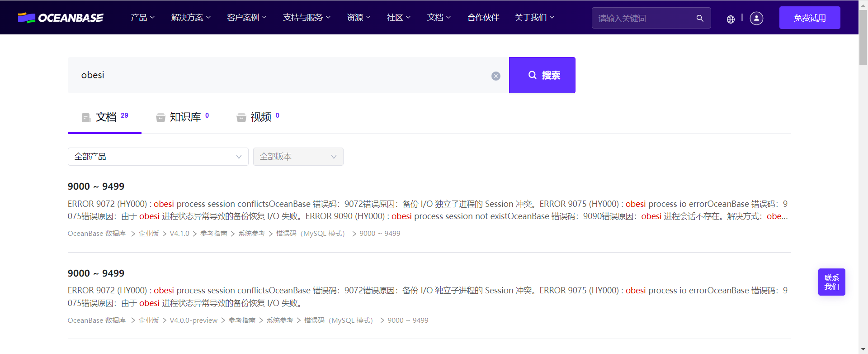
Task: Click V4.1.0 in the first result breadcrumb
Action: [x=179, y=234]
